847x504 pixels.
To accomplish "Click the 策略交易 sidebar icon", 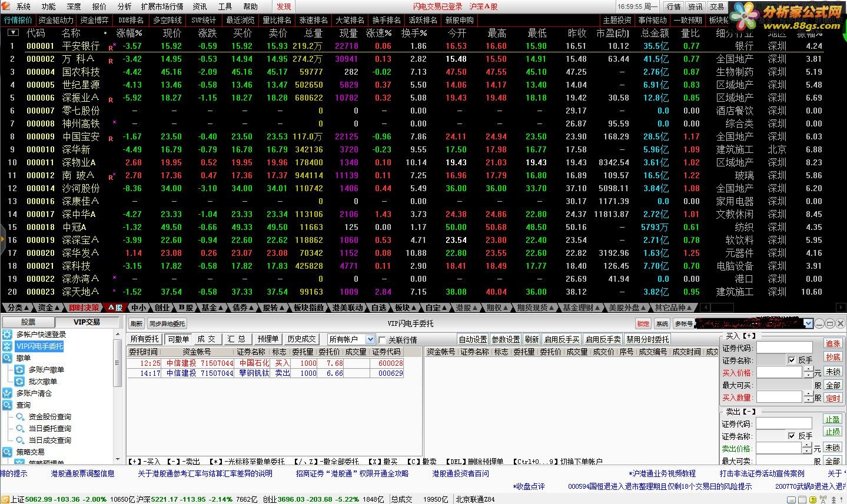I will (x=8, y=452).
